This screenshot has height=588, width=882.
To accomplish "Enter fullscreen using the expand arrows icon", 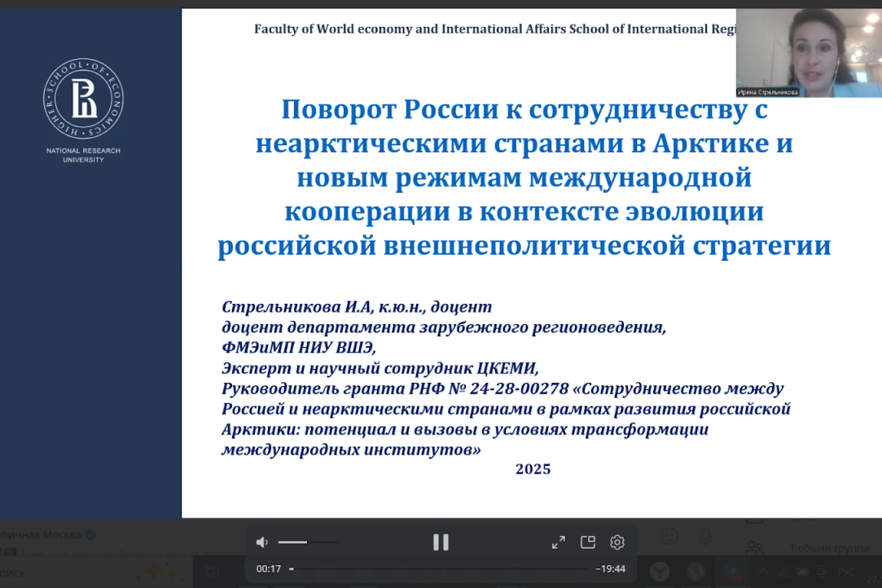I will (x=558, y=542).
